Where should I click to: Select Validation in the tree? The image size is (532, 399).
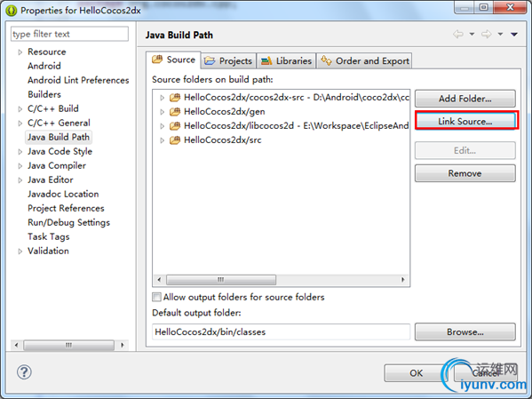(x=48, y=251)
